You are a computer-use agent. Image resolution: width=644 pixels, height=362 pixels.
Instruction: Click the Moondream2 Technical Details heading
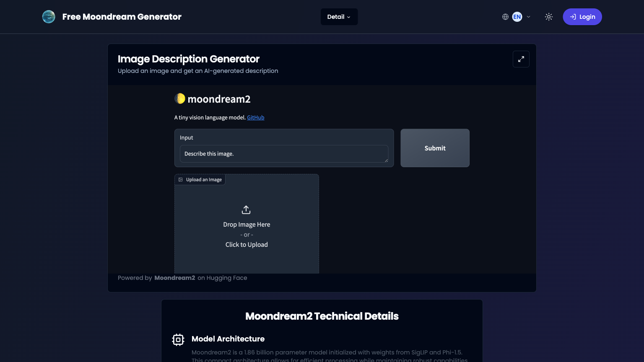click(x=322, y=316)
